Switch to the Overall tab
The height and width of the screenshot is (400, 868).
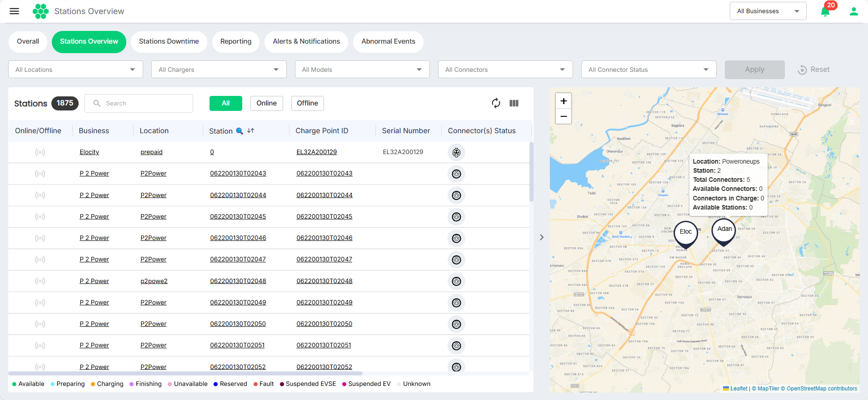tap(28, 41)
